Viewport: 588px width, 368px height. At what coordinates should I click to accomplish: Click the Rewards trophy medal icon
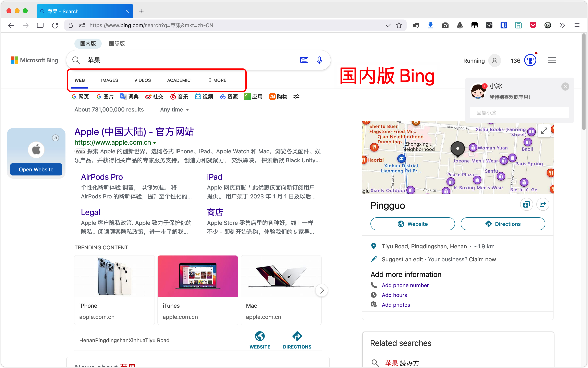530,60
